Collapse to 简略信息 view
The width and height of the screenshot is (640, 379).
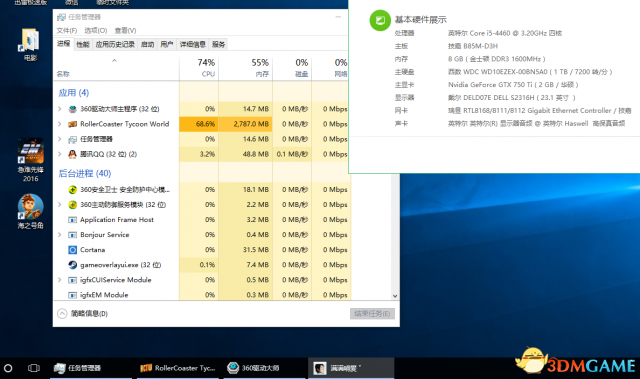83,314
